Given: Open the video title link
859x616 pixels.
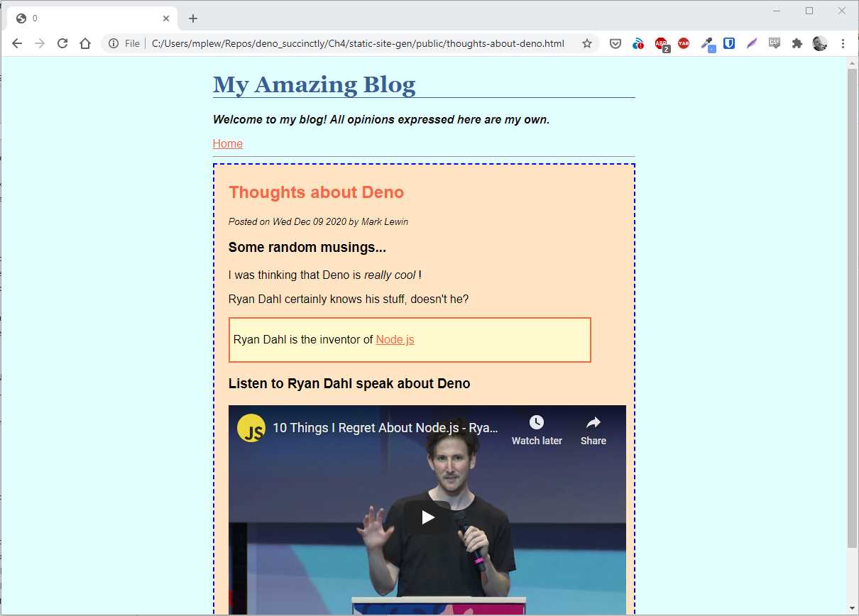Looking at the screenshot, I should (385, 428).
